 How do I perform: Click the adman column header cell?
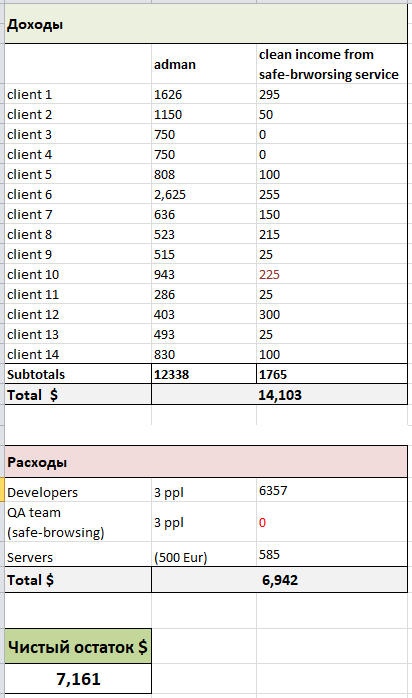click(204, 64)
